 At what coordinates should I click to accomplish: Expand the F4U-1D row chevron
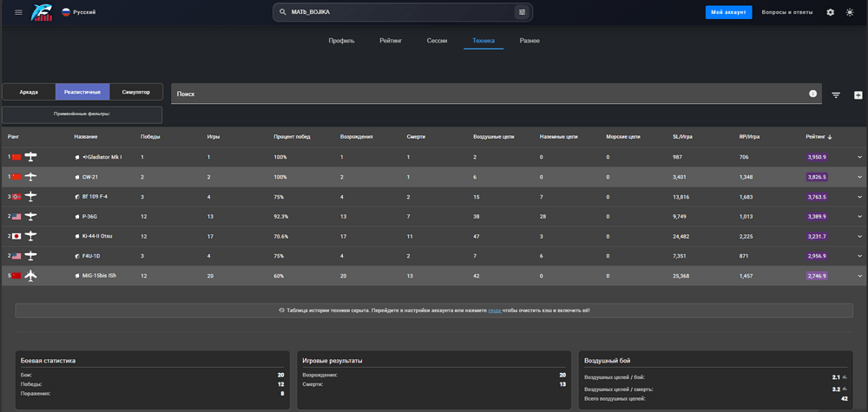[x=859, y=256]
